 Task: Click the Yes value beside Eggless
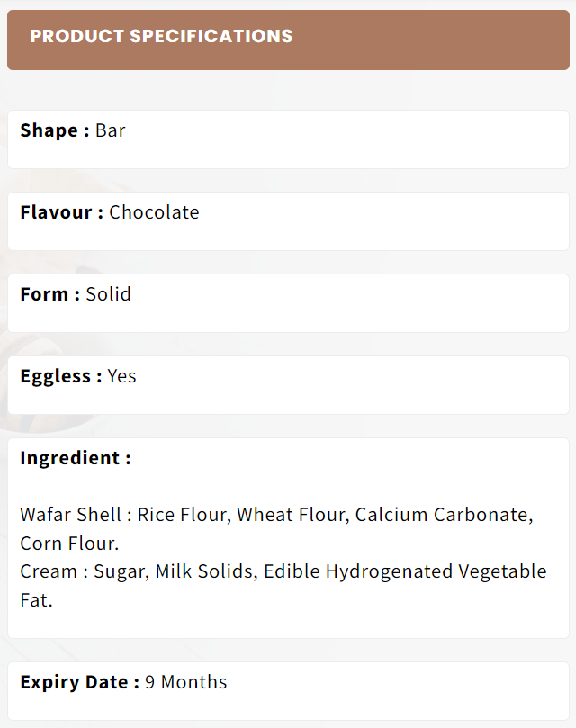pos(121,376)
